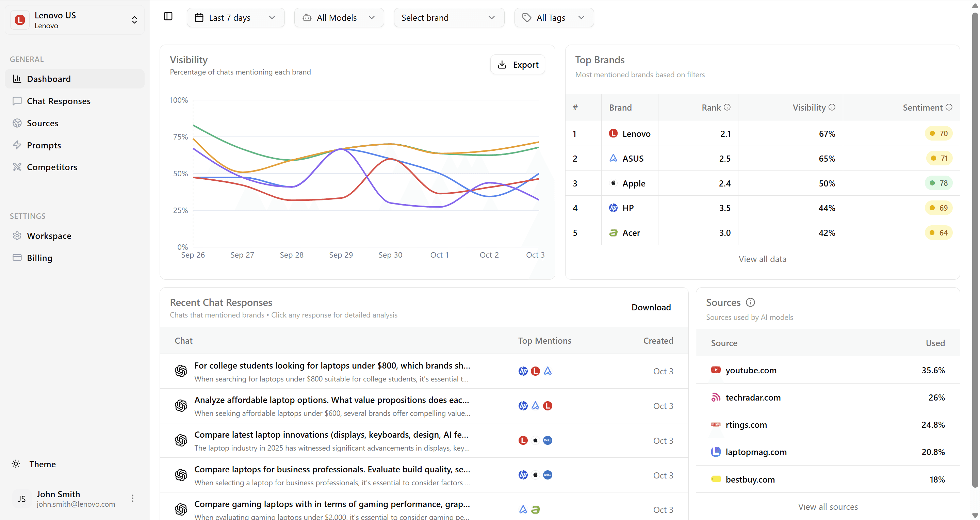
Task: Open Billing from the Settings section
Action: pos(39,258)
